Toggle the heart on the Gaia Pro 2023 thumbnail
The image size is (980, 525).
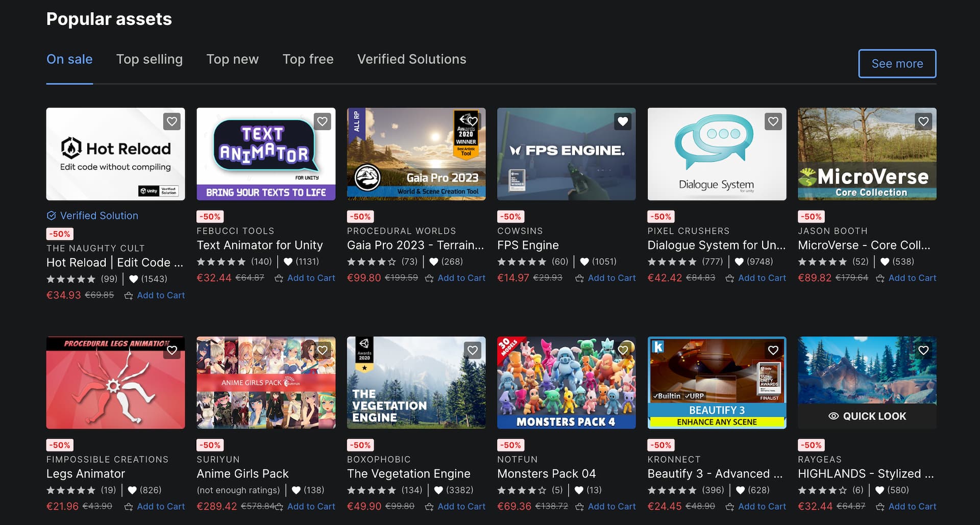[473, 121]
